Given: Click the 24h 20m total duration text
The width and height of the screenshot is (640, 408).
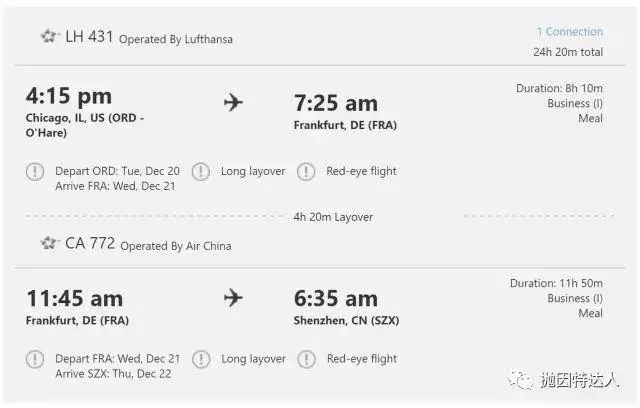Looking at the screenshot, I should coord(567,52).
